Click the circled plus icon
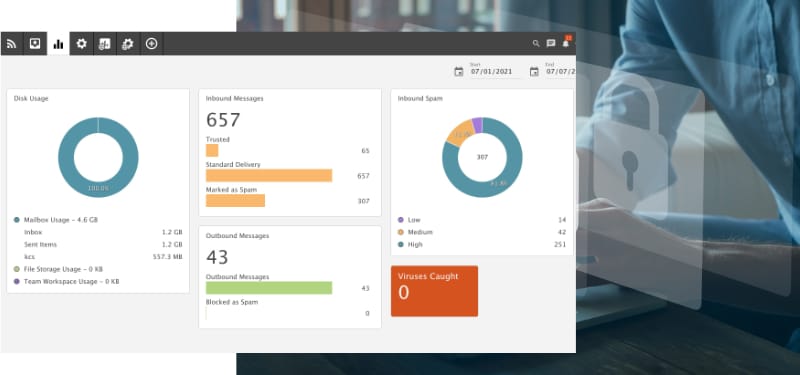The width and height of the screenshot is (800, 375). [x=151, y=44]
